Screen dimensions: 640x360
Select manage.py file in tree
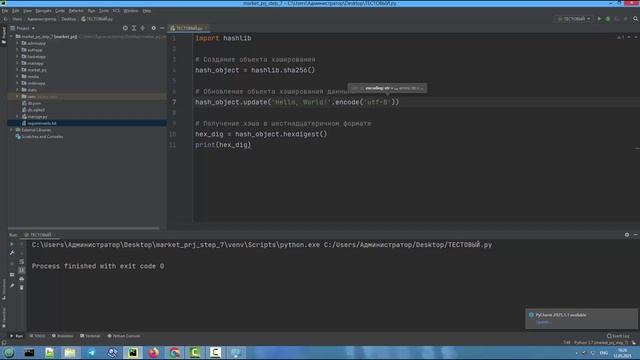pyautogui.click(x=37, y=117)
